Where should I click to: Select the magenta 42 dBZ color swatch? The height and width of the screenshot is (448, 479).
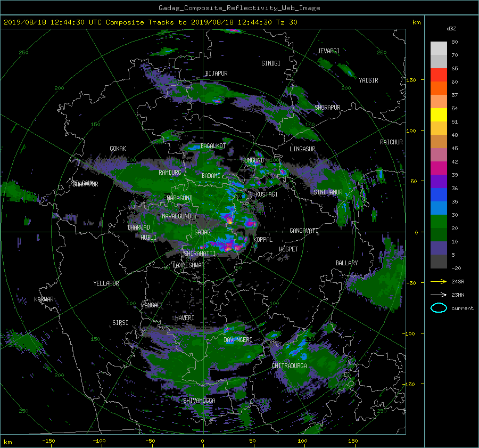point(439,168)
